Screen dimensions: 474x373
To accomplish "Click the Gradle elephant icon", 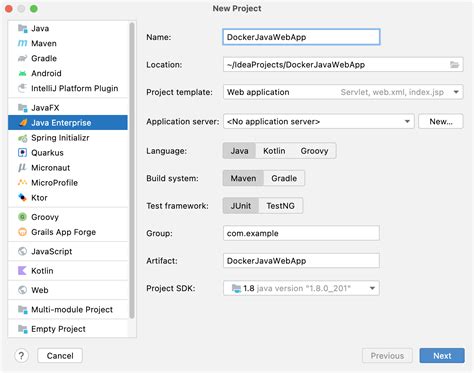I will 23,59.
